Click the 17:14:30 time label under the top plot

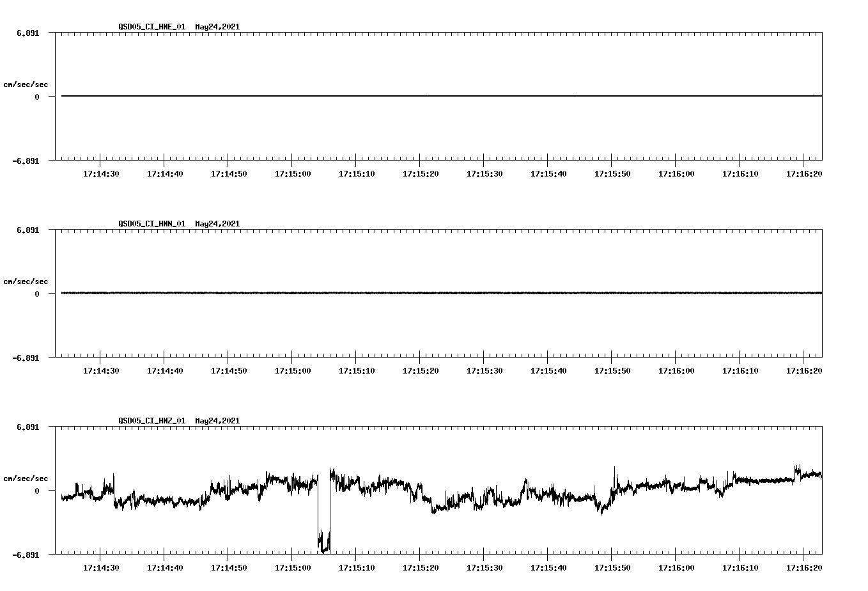[x=100, y=173]
